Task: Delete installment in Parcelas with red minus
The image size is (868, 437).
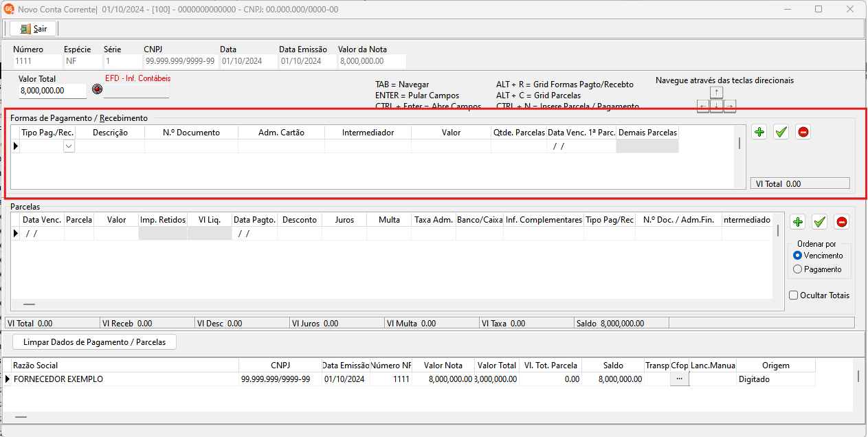Action: point(841,221)
